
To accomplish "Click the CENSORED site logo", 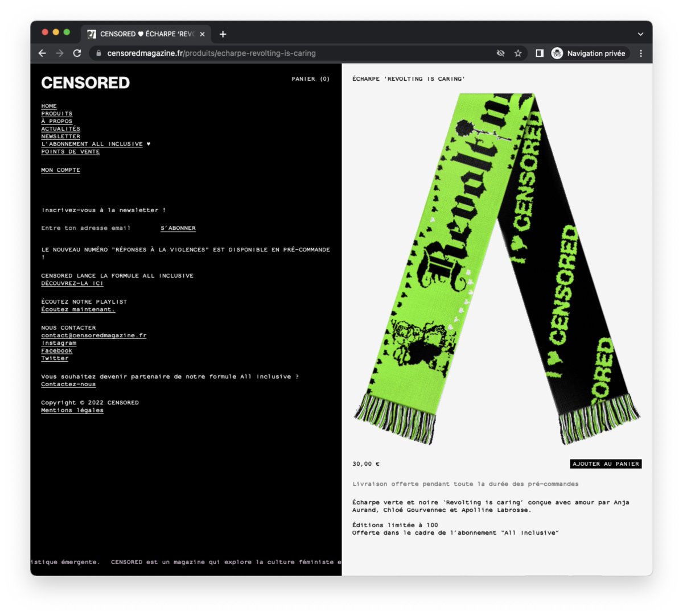I will pos(85,83).
